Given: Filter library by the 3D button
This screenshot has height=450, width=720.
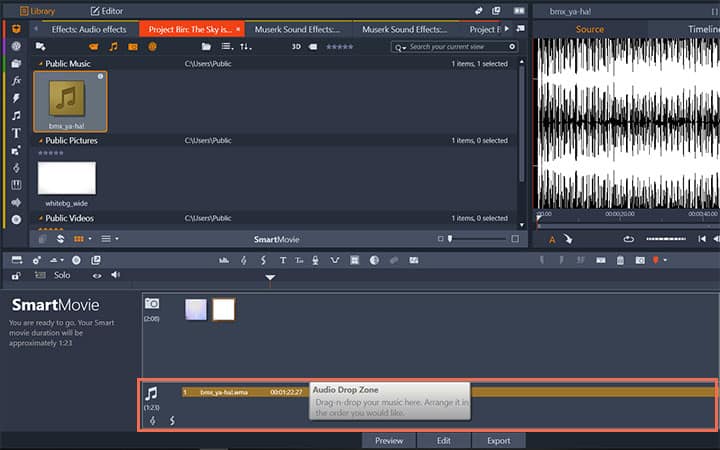Looking at the screenshot, I should tap(296, 47).
